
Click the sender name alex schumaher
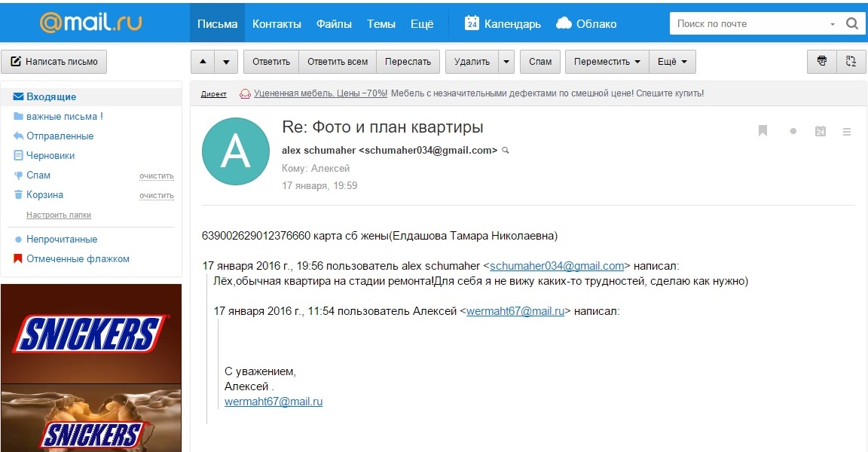click(x=319, y=151)
